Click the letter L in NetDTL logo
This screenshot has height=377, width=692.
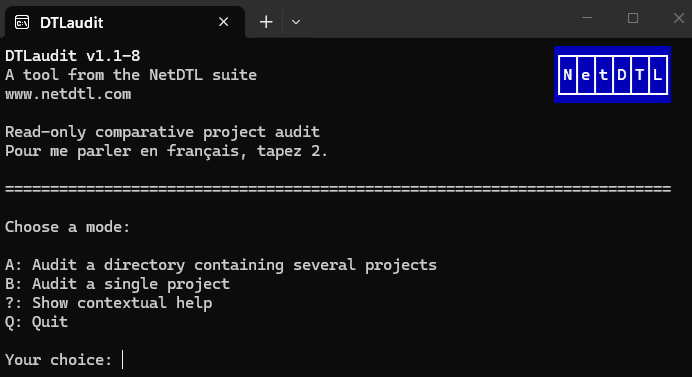658,75
